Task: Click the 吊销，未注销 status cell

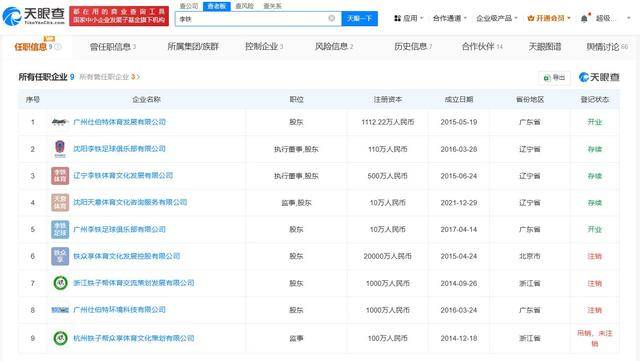Action: tap(595, 338)
